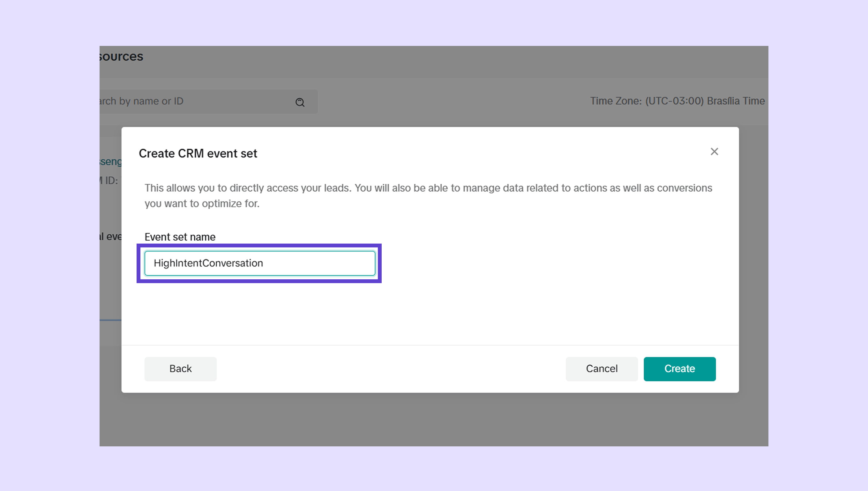The width and height of the screenshot is (868, 491).
Task: Click the teal Create button
Action: coord(679,369)
